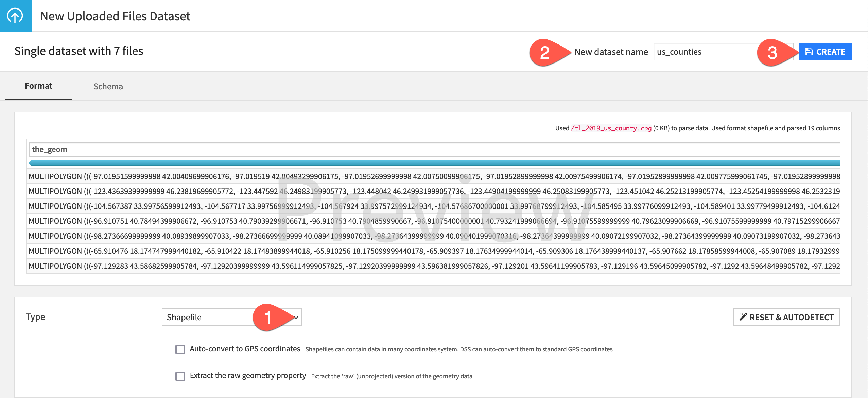Select the Format tab
This screenshot has height=398, width=868.
pyautogui.click(x=38, y=86)
